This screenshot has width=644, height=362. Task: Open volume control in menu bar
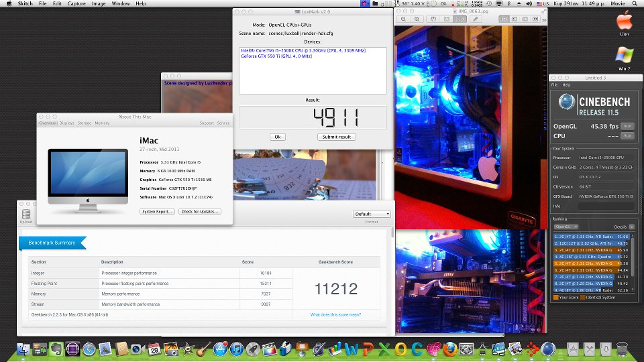click(529, 3)
